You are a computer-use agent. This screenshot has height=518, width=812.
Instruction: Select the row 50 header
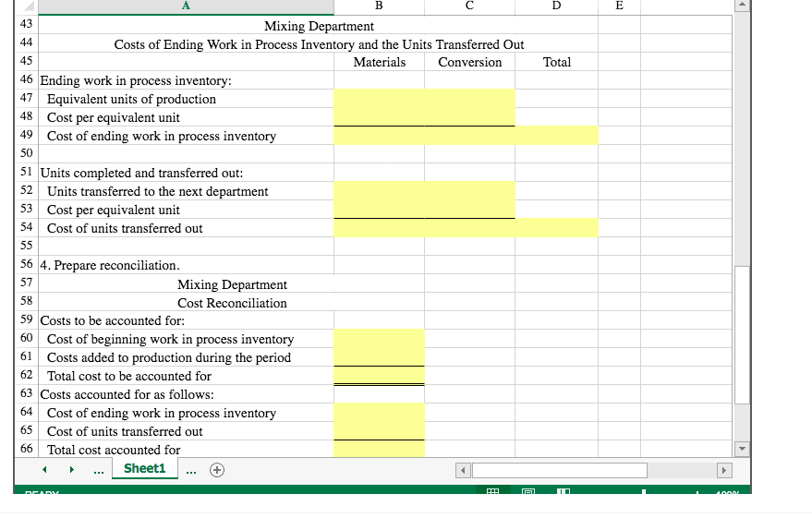tap(27, 153)
